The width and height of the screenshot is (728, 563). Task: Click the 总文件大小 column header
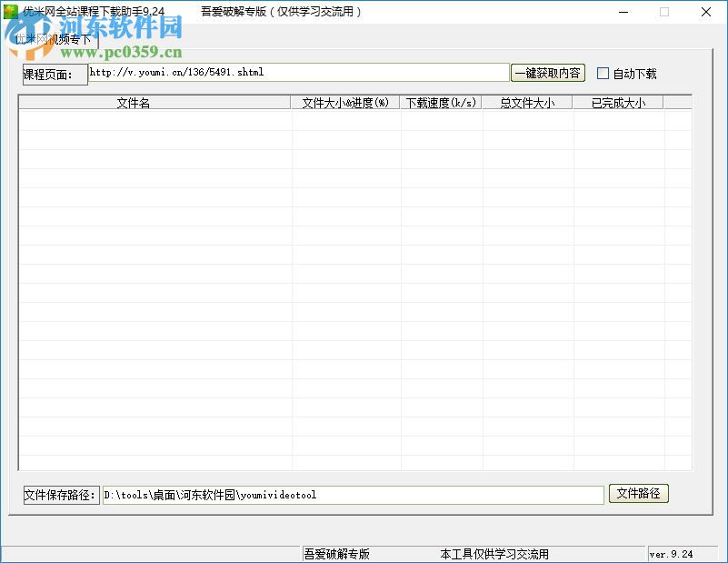(527, 103)
